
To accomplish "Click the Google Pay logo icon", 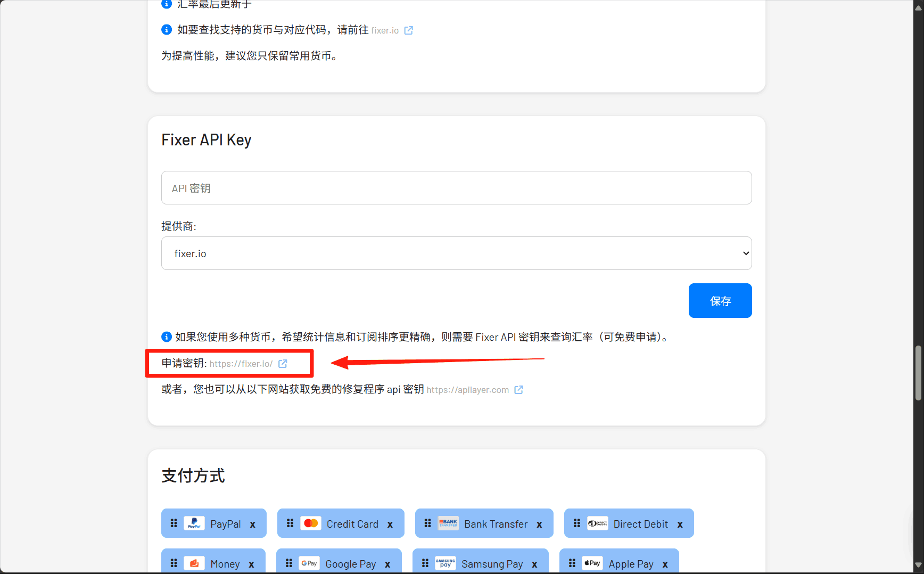I will point(309,563).
